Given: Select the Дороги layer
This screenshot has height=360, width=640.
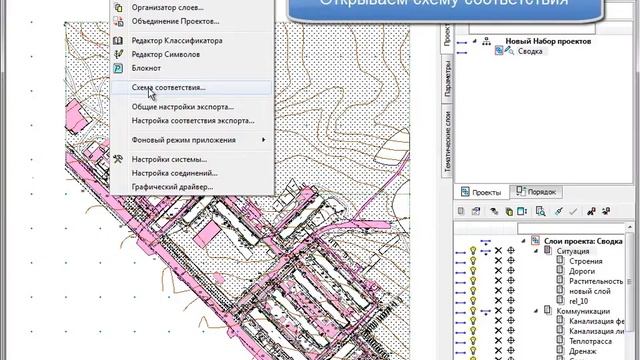Looking at the screenshot, I should tap(582, 271).
